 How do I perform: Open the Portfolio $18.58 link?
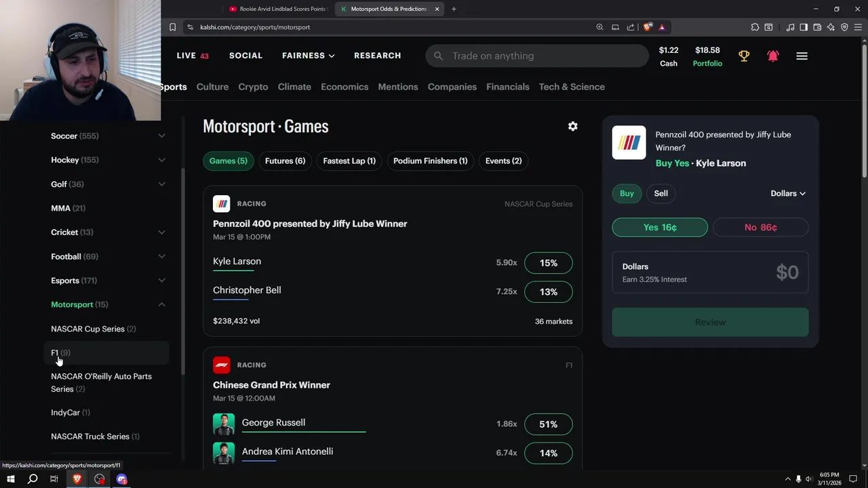707,56
